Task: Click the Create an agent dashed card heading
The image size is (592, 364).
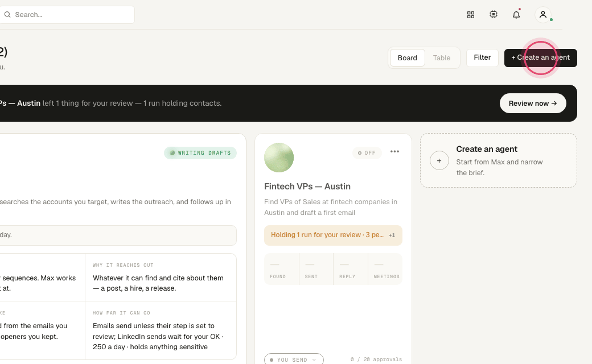Action: pyautogui.click(x=486, y=150)
